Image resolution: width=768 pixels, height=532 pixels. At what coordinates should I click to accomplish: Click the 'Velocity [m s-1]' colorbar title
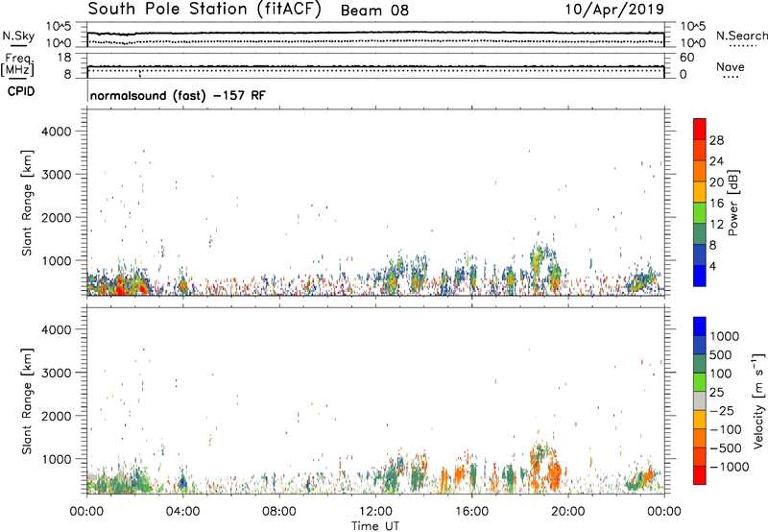click(x=758, y=400)
